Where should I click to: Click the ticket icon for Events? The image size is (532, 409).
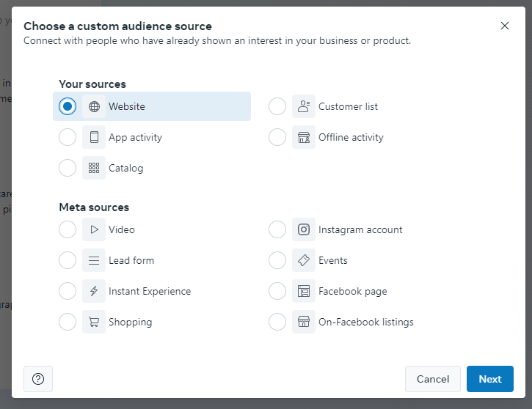coord(304,260)
